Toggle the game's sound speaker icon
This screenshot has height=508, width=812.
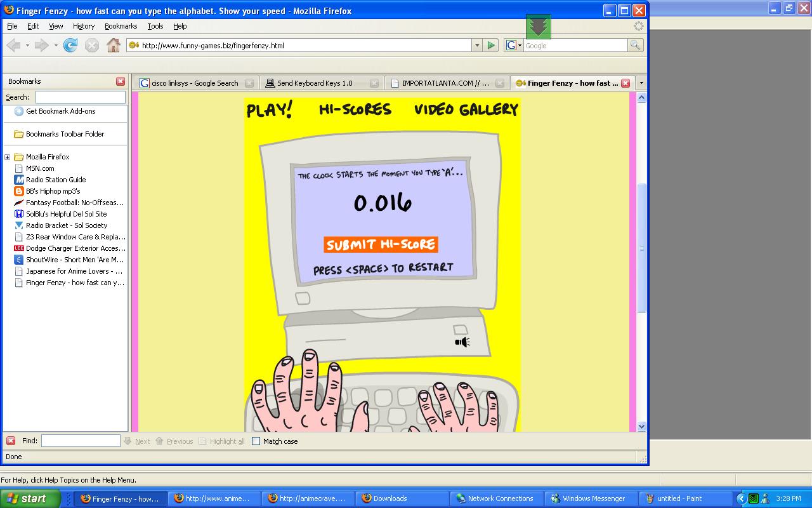tap(462, 342)
